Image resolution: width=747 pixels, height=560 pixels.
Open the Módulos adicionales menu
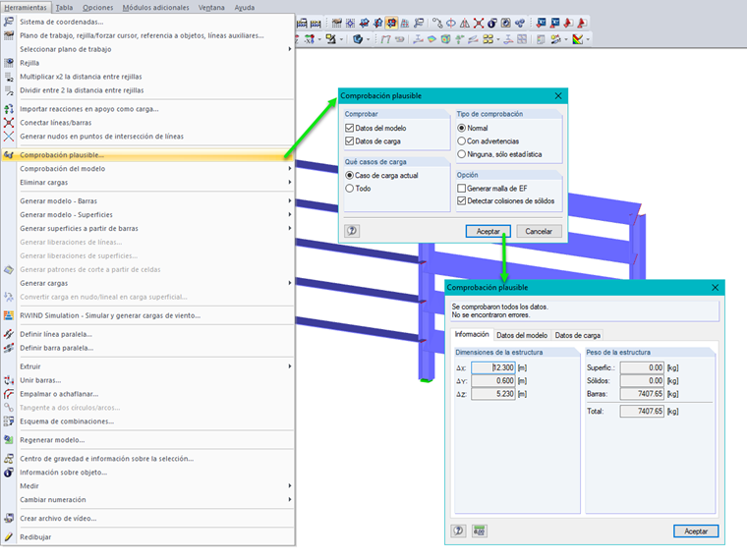(x=155, y=8)
